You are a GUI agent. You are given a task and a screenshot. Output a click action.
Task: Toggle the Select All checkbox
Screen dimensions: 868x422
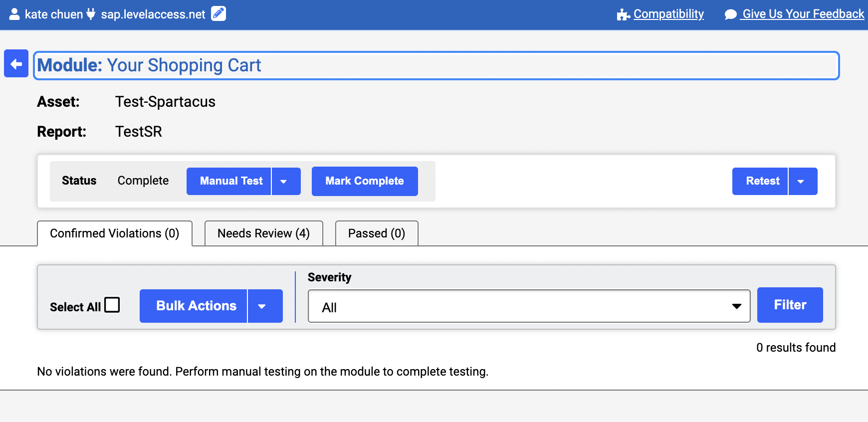112,305
